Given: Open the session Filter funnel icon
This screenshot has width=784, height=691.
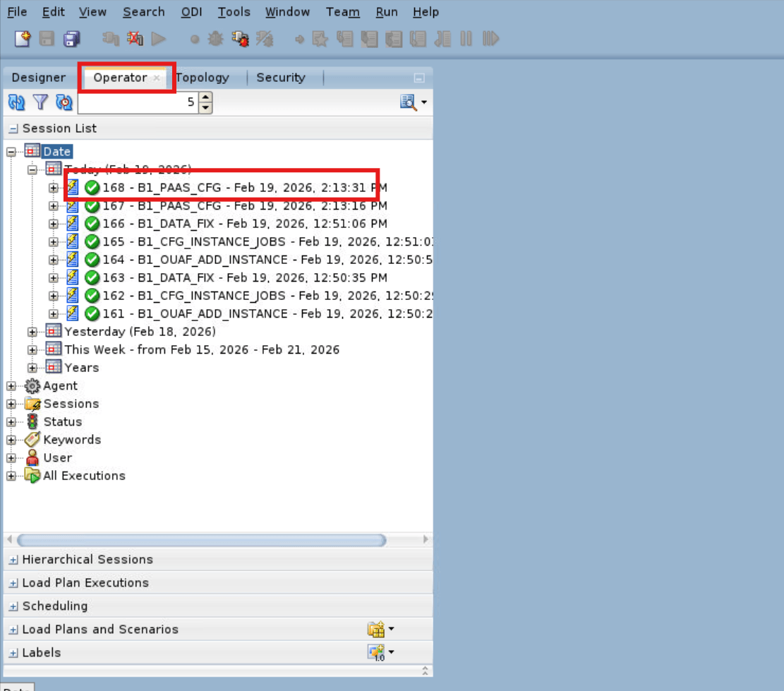Looking at the screenshot, I should pyautogui.click(x=40, y=102).
